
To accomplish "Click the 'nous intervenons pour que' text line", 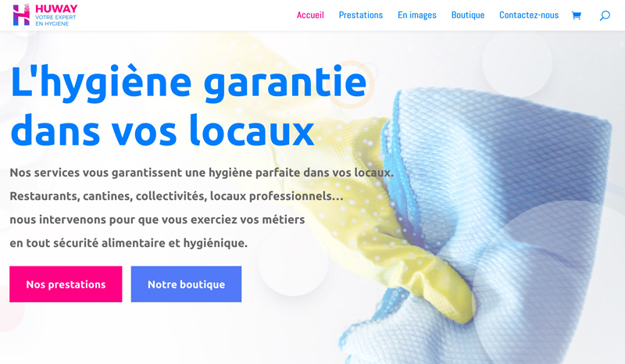I will 157,219.
